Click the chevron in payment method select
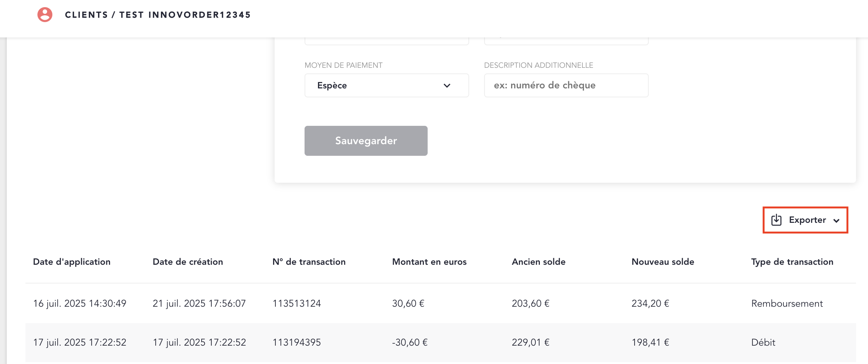 pos(447,85)
